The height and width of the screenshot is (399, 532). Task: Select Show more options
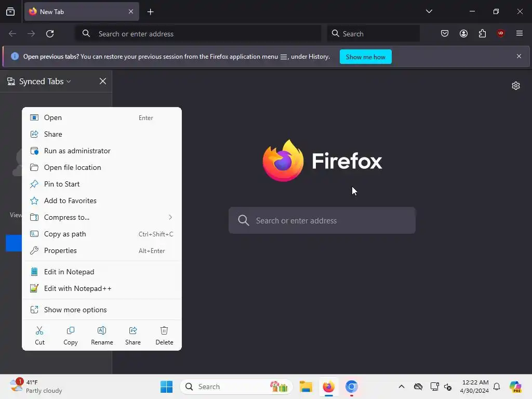102,310
